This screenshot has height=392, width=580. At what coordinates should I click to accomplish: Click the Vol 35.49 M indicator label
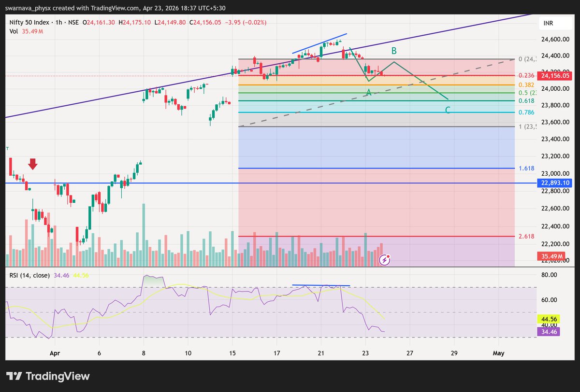(x=27, y=31)
